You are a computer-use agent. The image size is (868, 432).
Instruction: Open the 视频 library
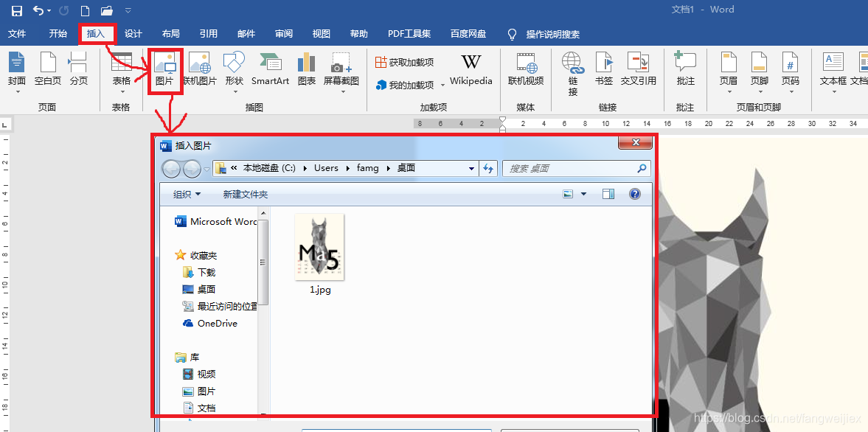tap(198, 374)
